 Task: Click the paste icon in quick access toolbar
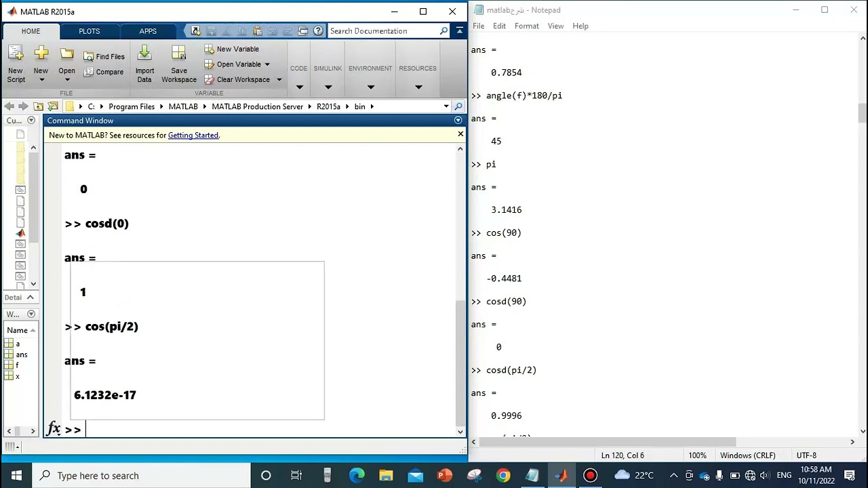pyautogui.click(x=257, y=31)
